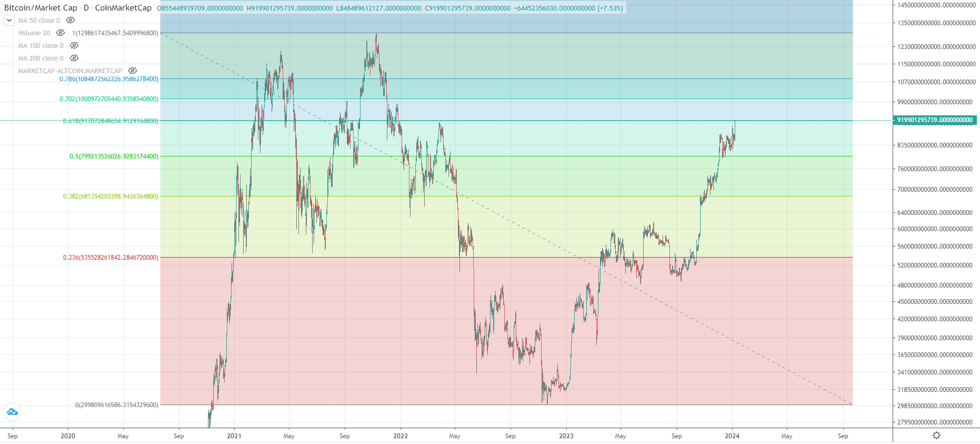This screenshot has height=444, width=980.
Task: Click the 0.618 Fibonacci level label
Action: pos(111,121)
